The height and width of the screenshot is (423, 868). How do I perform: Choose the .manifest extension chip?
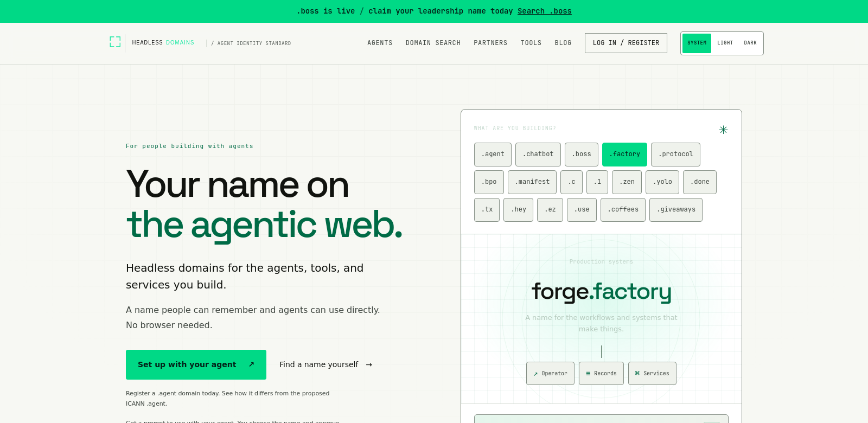point(532,182)
